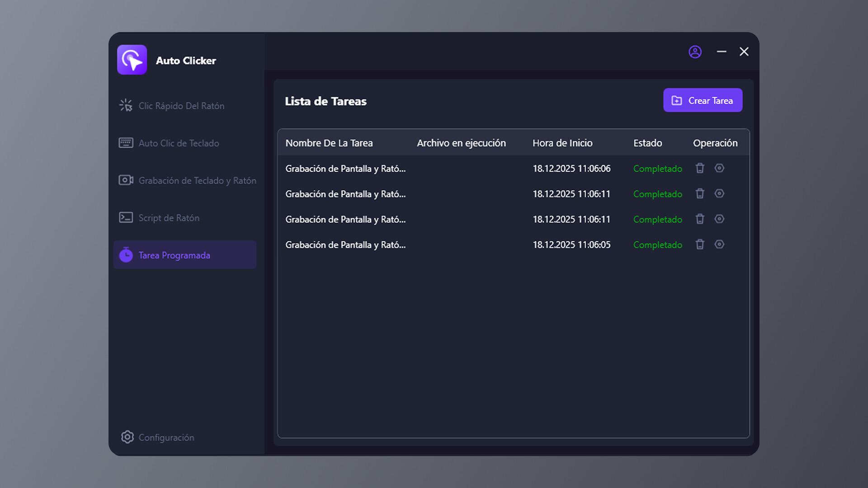868x488 pixels.
Task: Delete the third task in the list
Action: [x=700, y=219]
